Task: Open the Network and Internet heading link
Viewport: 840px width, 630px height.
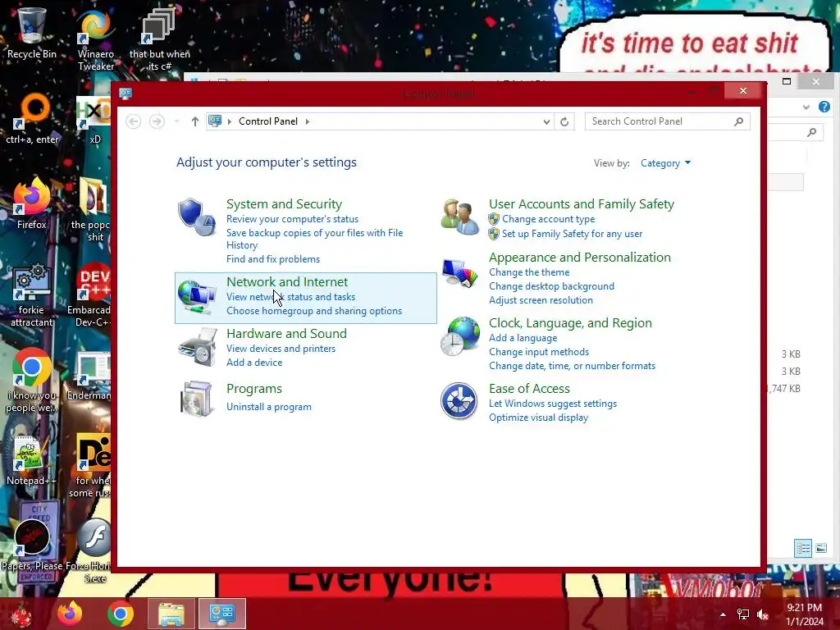Action: coord(287,282)
